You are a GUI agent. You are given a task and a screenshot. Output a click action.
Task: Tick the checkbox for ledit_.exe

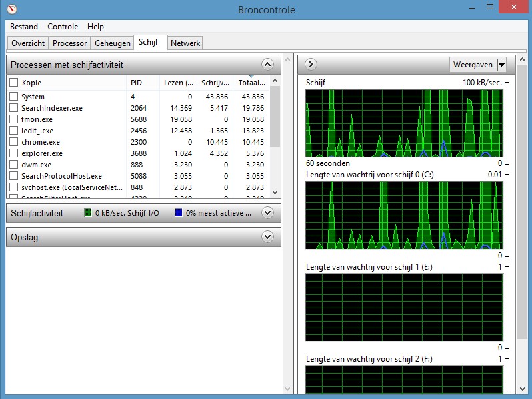coord(13,131)
